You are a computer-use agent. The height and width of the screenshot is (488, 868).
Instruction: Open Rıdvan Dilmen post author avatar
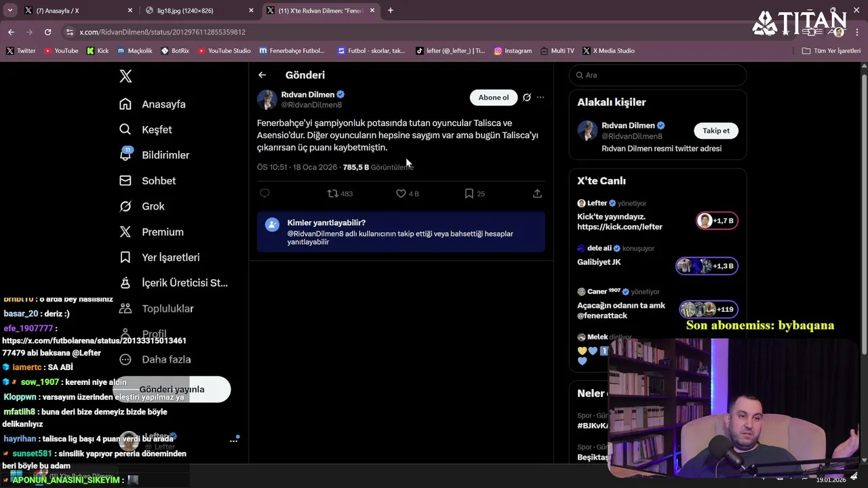(267, 100)
